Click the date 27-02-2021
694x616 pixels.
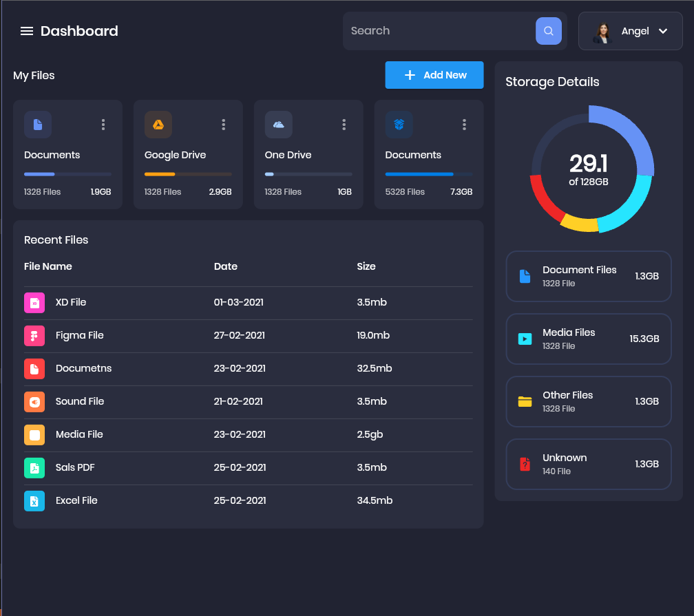[x=240, y=335]
